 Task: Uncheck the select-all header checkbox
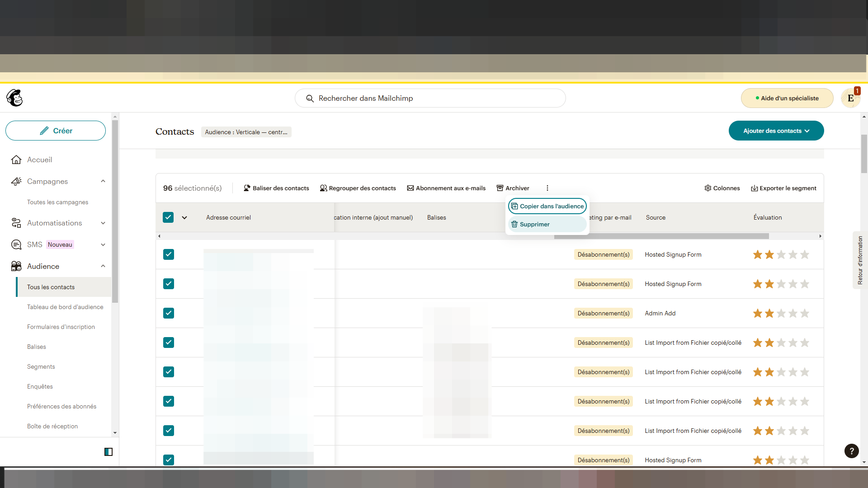(168, 217)
